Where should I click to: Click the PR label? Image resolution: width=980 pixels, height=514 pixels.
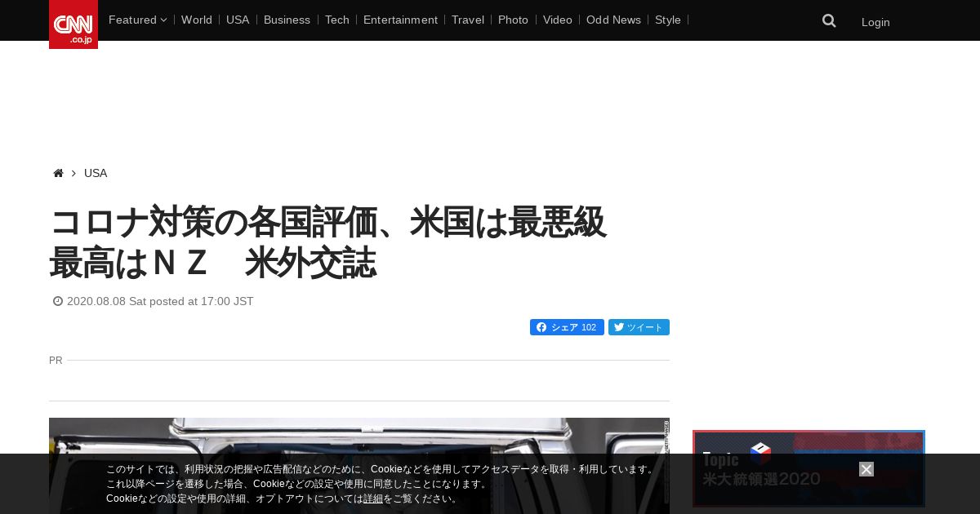(56, 360)
